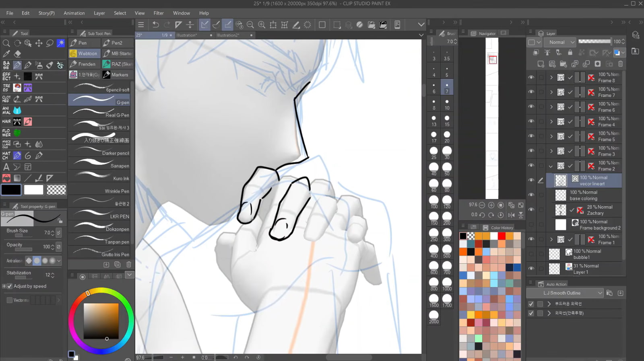Click Zoom out in command bar

(250, 25)
